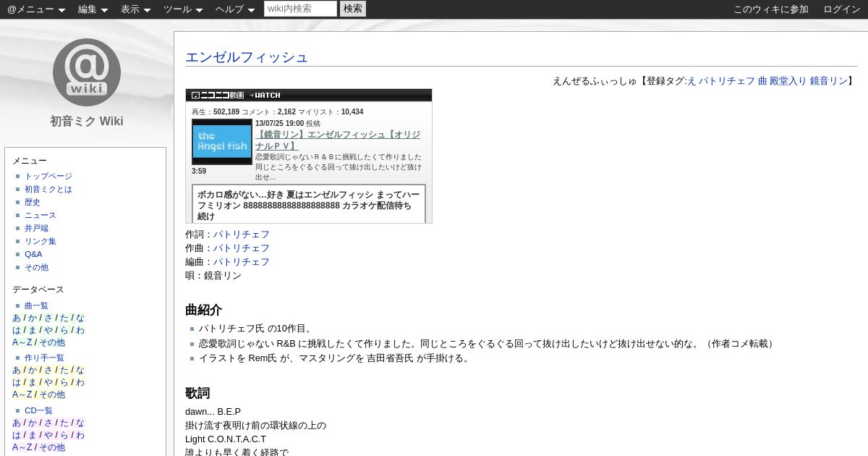This screenshot has width=868, height=456.
Task: Open the 編集 dropdown menu
Action: pyautogui.click(x=93, y=9)
